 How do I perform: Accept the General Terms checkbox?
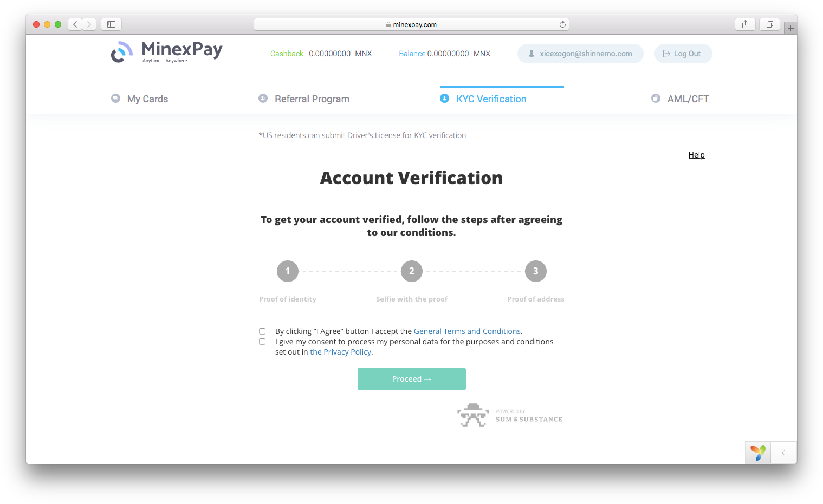click(262, 331)
